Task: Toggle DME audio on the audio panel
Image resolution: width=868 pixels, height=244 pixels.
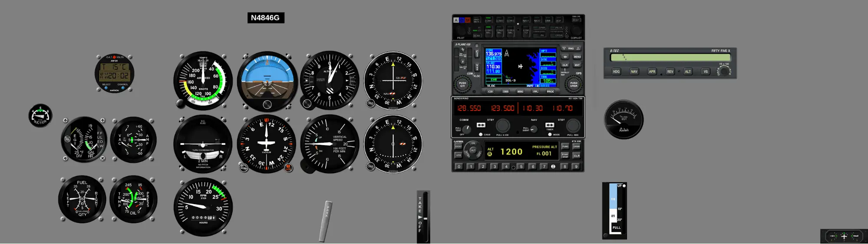Action: coord(548,20)
